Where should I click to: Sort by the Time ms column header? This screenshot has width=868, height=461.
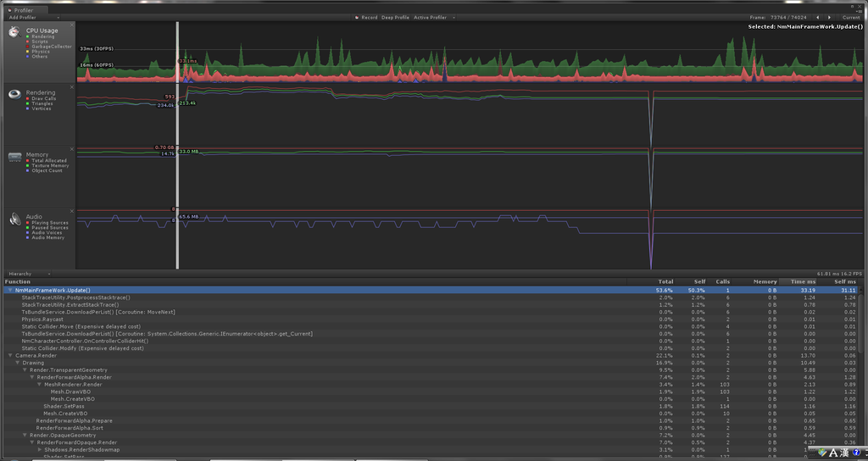(802, 281)
